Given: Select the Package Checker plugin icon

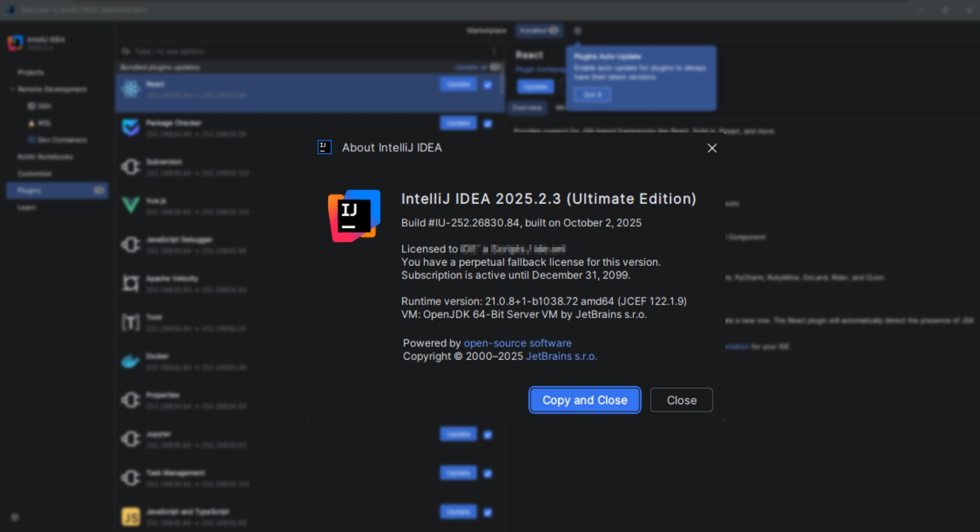Looking at the screenshot, I should tap(131, 127).
